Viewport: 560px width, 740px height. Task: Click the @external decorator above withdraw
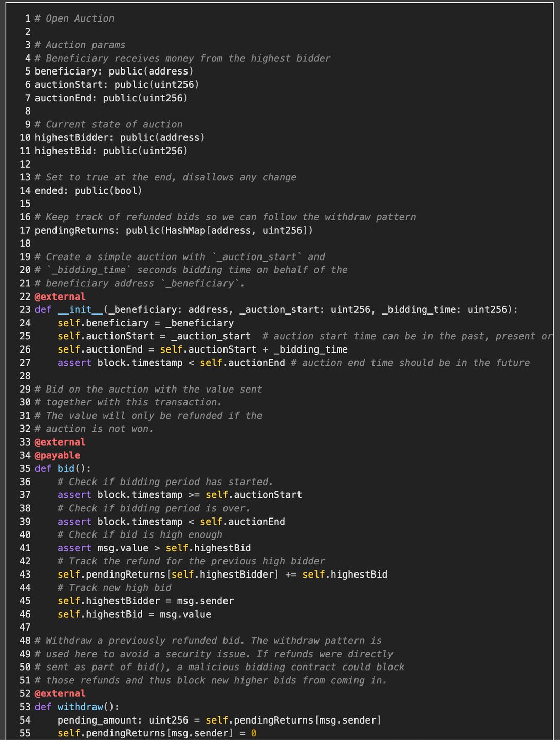[x=60, y=694]
